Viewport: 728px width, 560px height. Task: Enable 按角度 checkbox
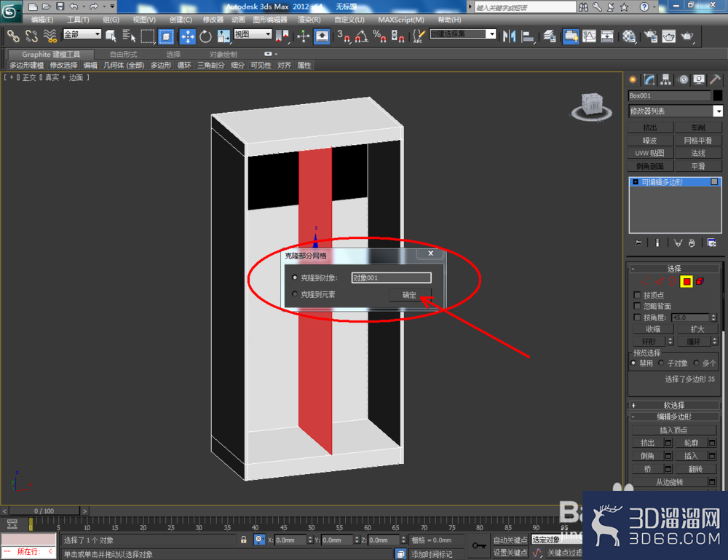pyautogui.click(x=637, y=318)
